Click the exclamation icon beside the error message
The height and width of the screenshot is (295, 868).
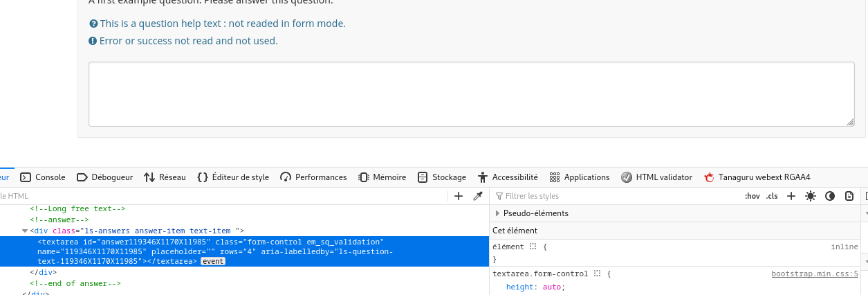(93, 41)
